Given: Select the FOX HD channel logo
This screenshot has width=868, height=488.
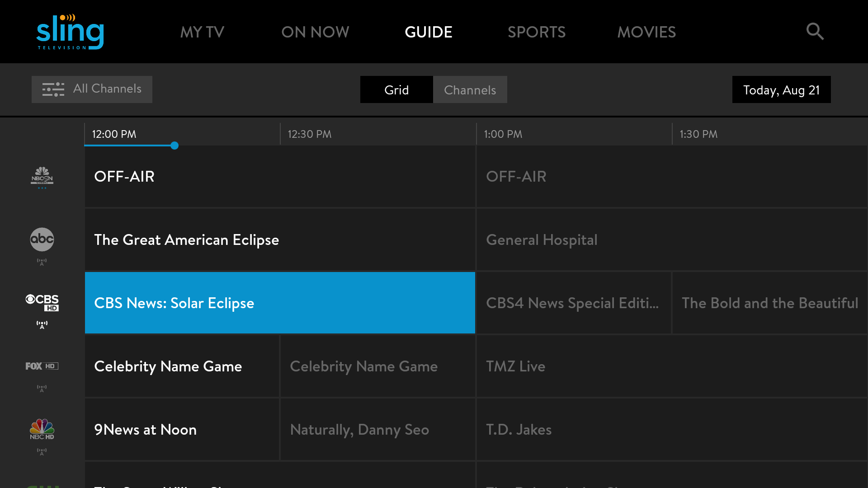Looking at the screenshot, I should 42,366.
